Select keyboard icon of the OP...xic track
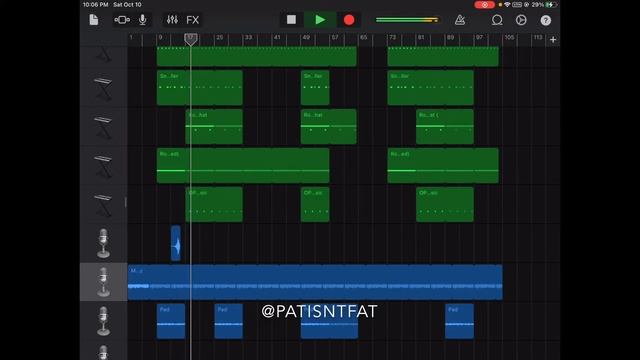The width and height of the screenshot is (640, 360). point(103,205)
